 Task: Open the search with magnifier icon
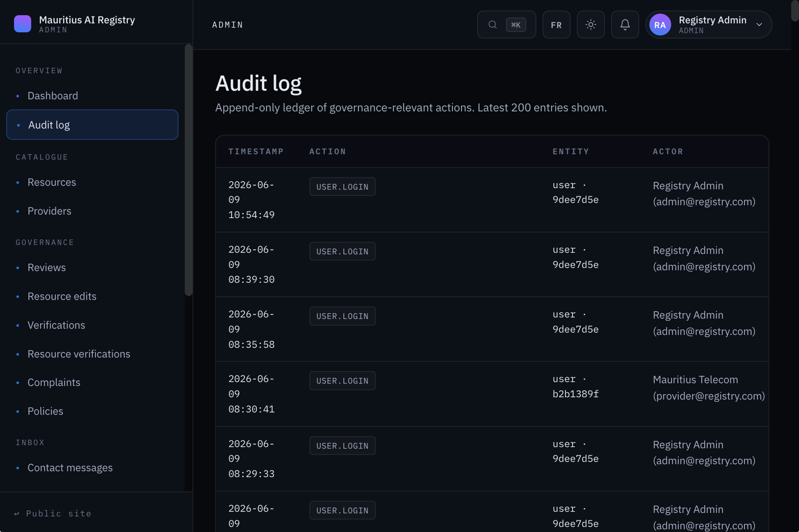click(x=492, y=25)
